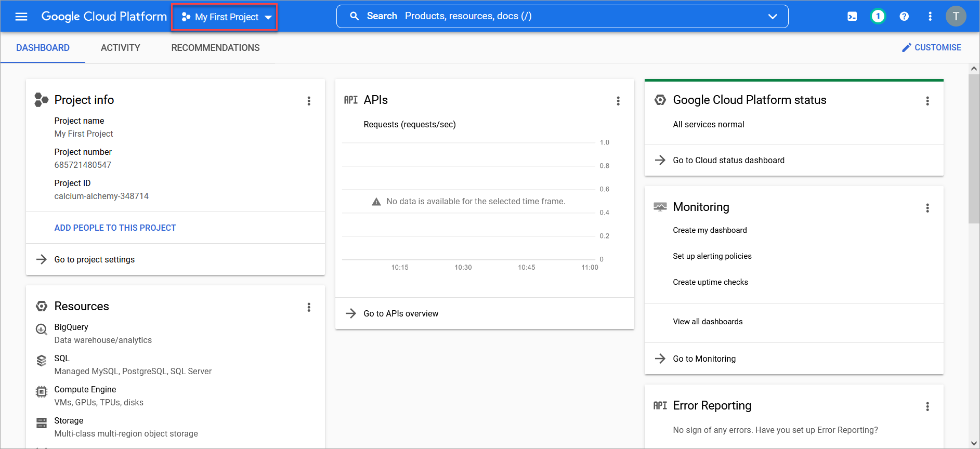Open Resources card more options
980x449 pixels.
[x=309, y=307]
